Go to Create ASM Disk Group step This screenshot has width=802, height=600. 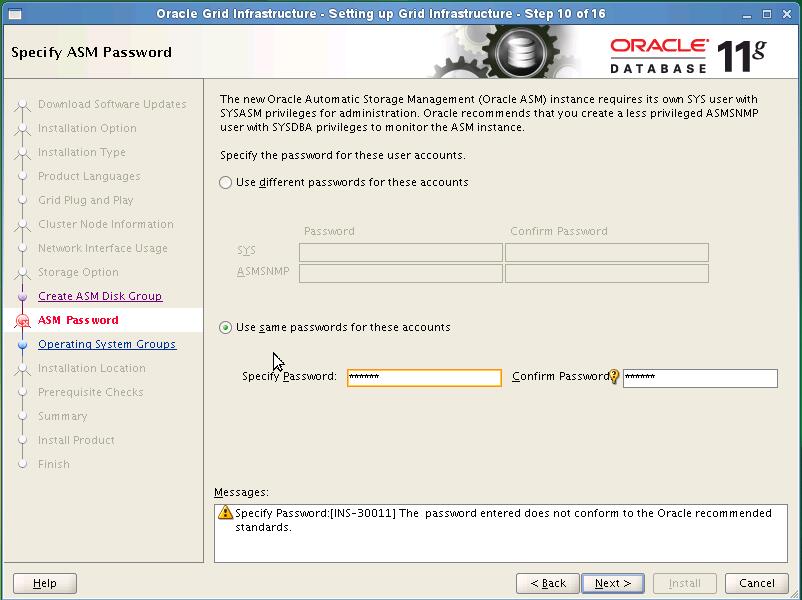tap(100, 296)
